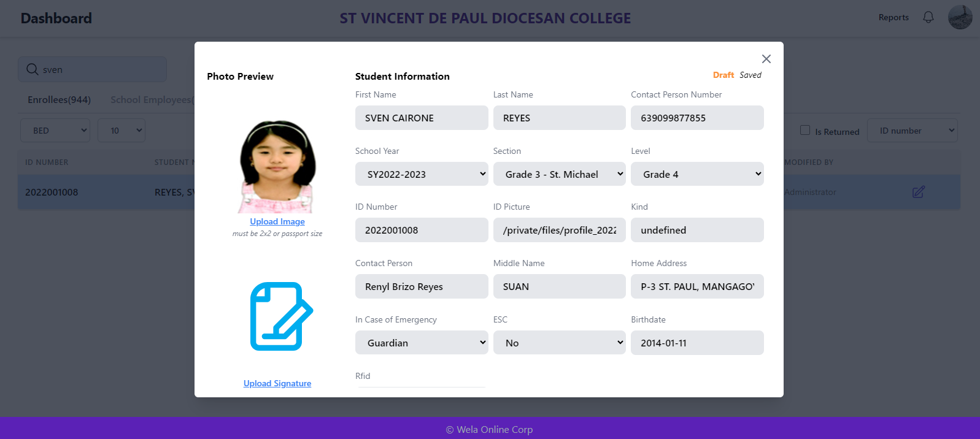This screenshot has width=980, height=439.
Task: Click the Upload Image link
Action: pyautogui.click(x=277, y=221)
